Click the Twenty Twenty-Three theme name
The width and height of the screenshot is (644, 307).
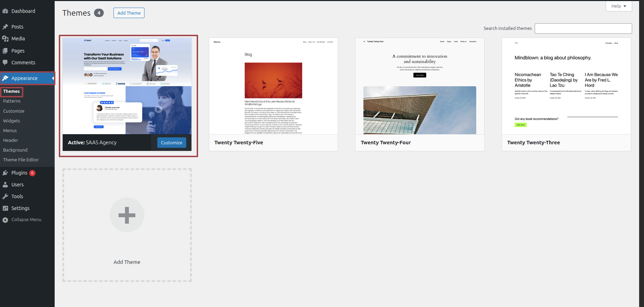point(534,143)
